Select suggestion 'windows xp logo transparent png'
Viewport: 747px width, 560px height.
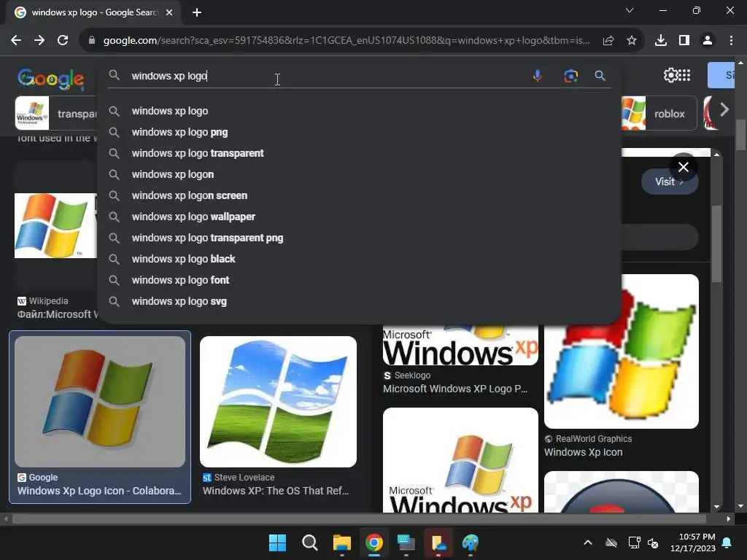(360, 238)
